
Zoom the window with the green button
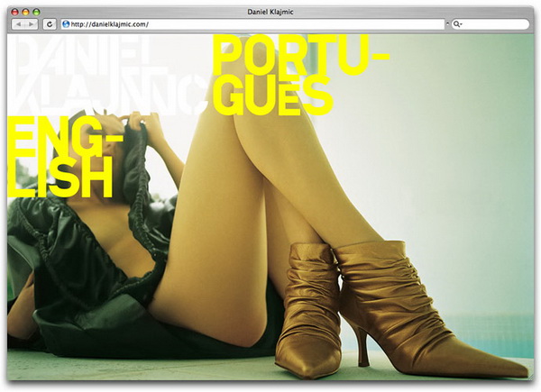[36, 12]
